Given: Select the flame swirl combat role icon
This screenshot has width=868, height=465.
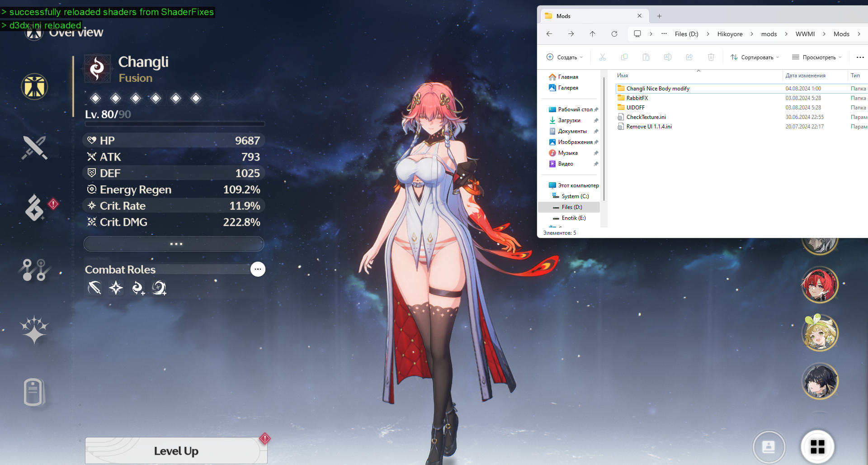Looking at the screenshot, I should [x=137, y=288].
